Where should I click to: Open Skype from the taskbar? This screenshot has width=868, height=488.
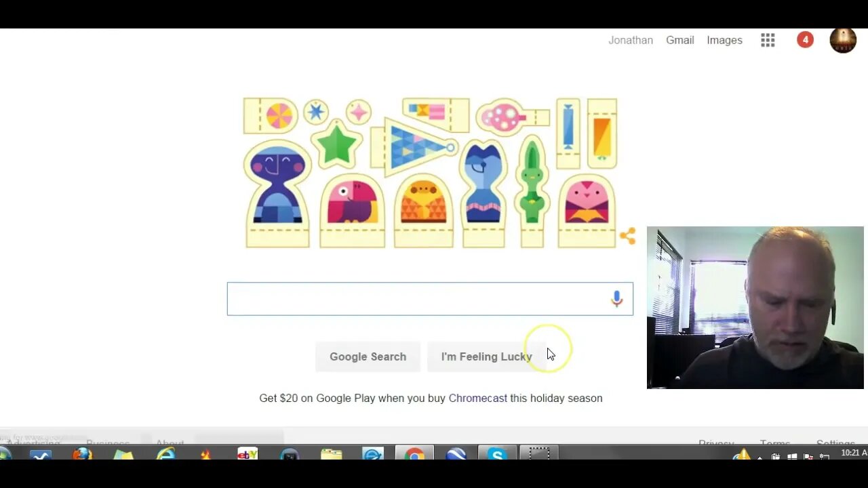pos(497,453)
